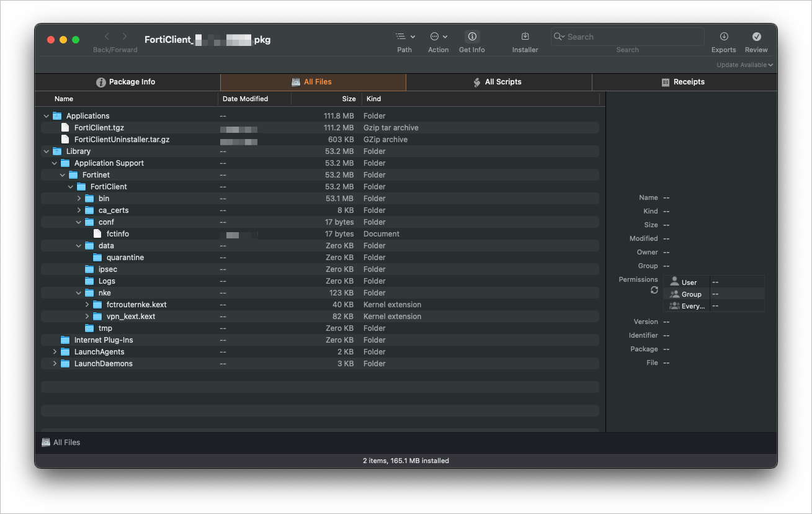Expand the fctrouternke.kext bundle
This screenshot has width=812, height=514.
point(87,305)
